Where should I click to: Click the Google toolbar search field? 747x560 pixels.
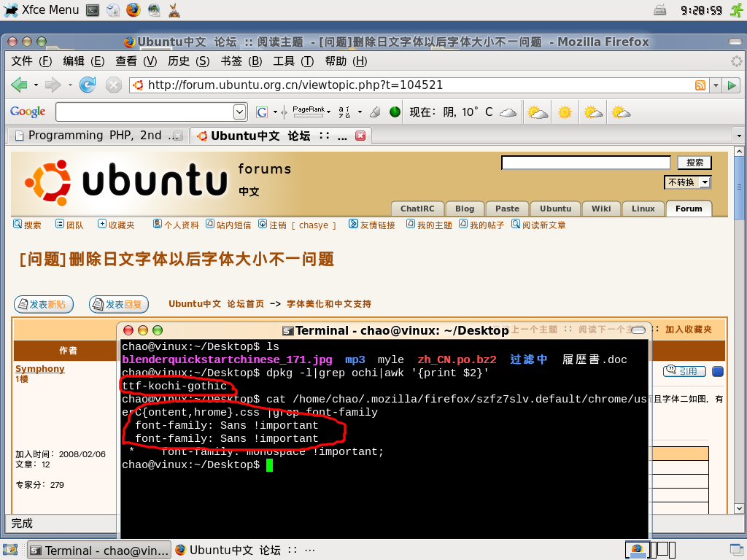coord(145,112)
